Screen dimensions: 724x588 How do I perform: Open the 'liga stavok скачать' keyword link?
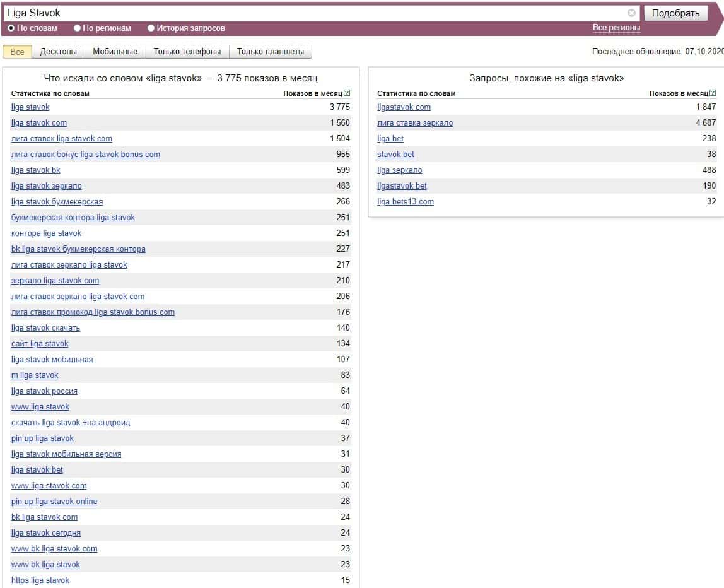[45, 328]
